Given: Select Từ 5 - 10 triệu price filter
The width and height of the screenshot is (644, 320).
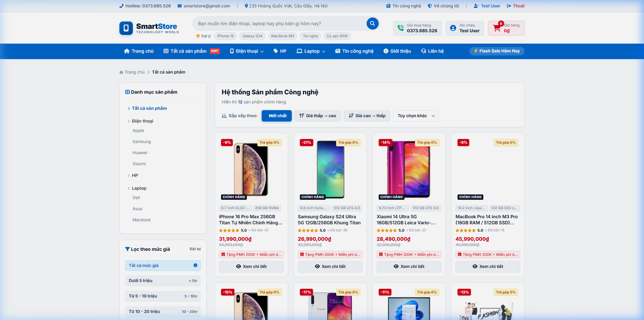Looking at the screenshot, I should (x=163, y=296).
